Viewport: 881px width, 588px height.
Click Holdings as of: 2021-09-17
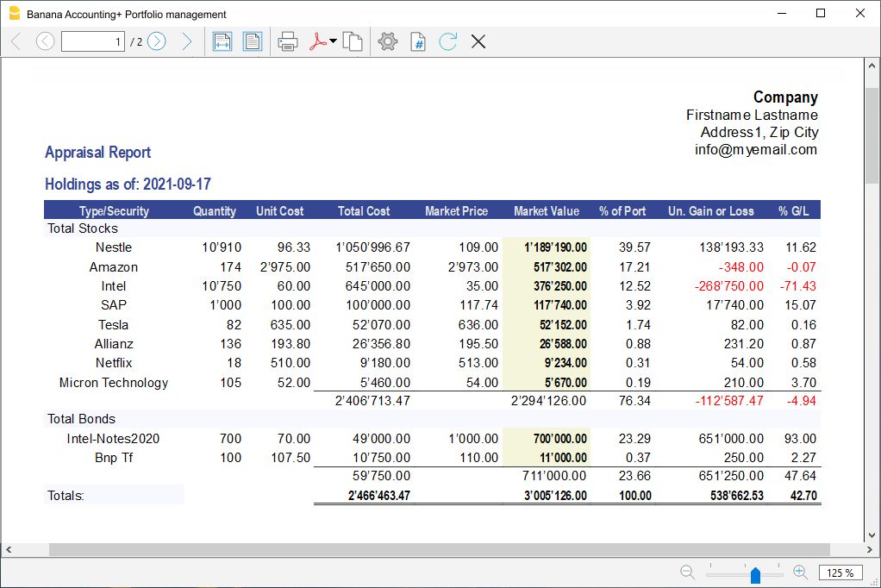point(128,184)
